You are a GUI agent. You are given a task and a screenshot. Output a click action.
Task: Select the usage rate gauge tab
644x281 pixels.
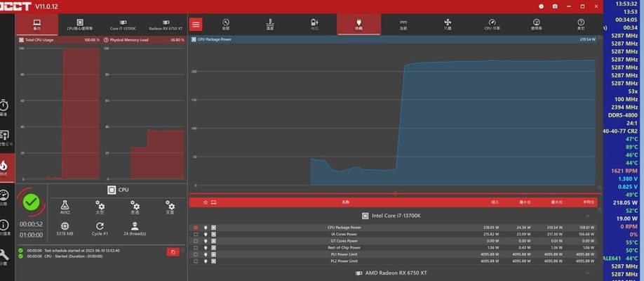coord(537,25)
